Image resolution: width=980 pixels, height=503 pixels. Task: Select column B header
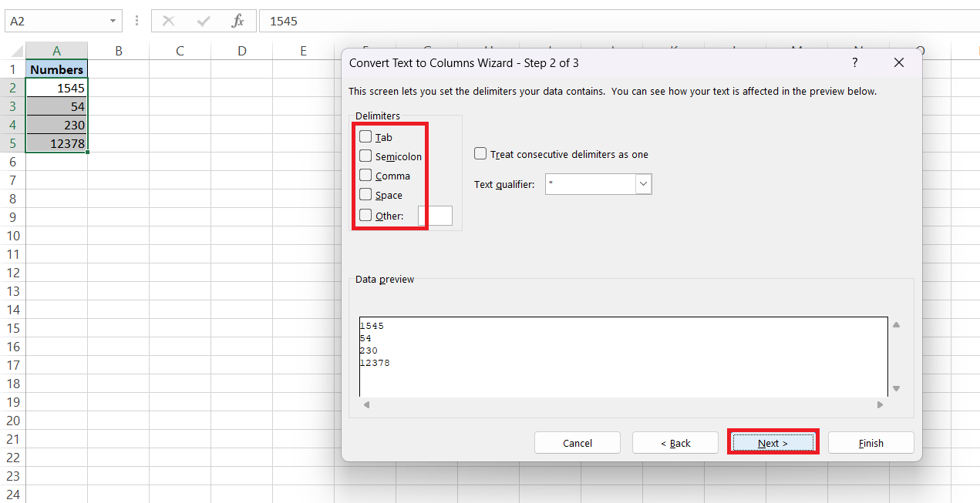tap(118, 51)
